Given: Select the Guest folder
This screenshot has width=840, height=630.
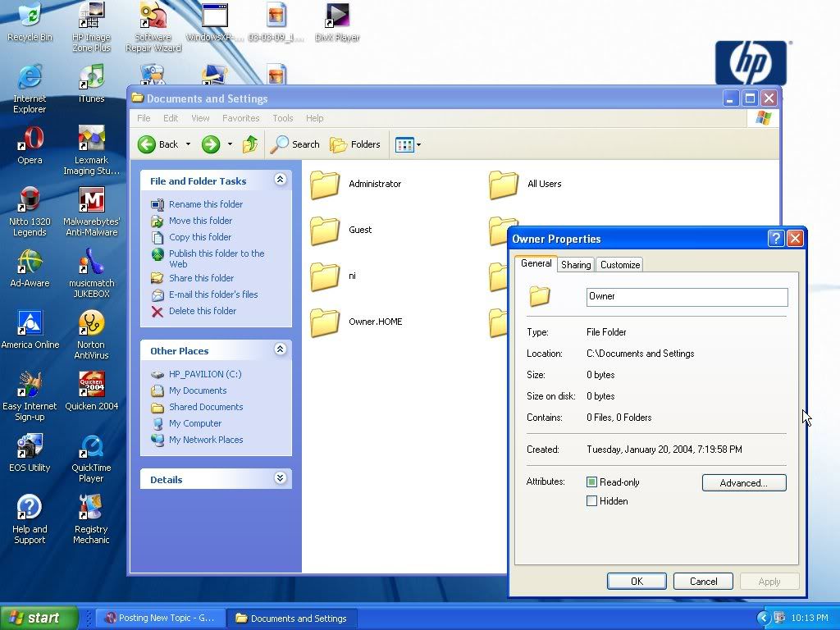Looking at the screenshot, I should pos(341,230).
